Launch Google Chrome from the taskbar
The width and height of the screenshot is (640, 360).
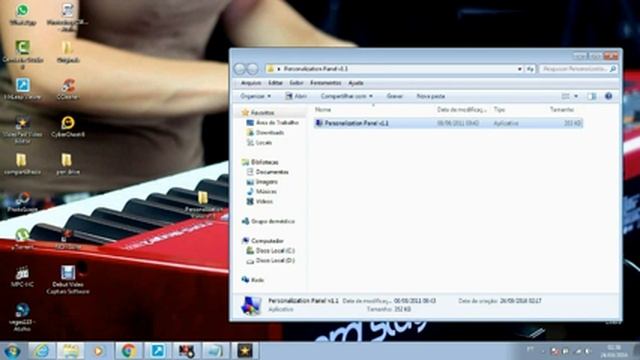[129, 351]
